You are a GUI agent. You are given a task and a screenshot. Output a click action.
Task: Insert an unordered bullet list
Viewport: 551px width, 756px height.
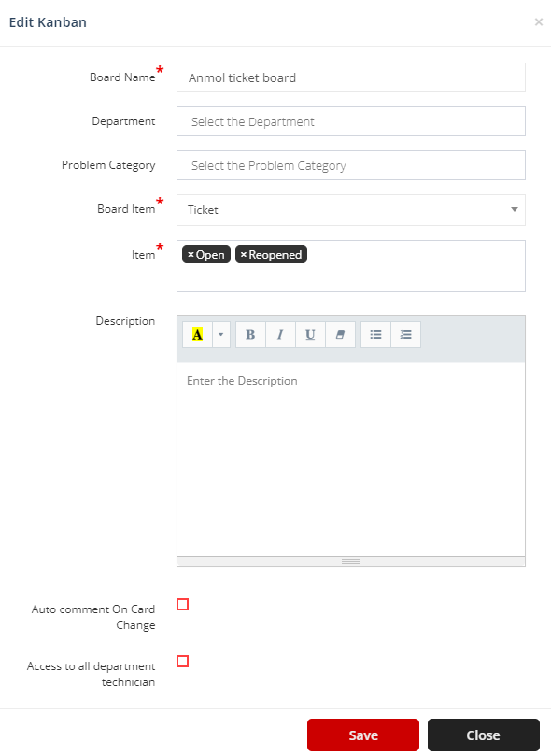click(375, 335)
